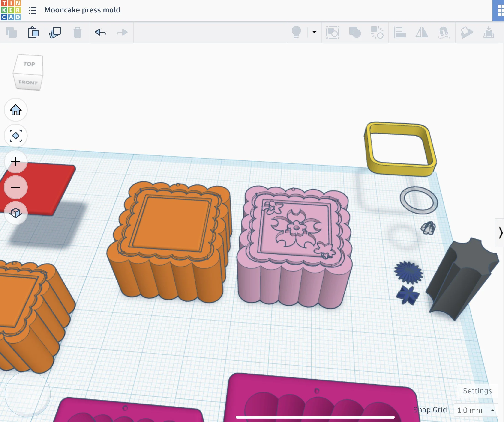This screenshot has width=504, height=422.
Task: Click the Align tool icon
Action: coord(399,32)
